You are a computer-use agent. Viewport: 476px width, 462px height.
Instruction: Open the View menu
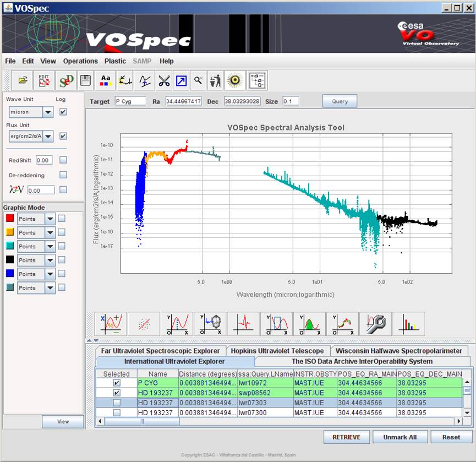pyautogui.click(x=48, y=61)
